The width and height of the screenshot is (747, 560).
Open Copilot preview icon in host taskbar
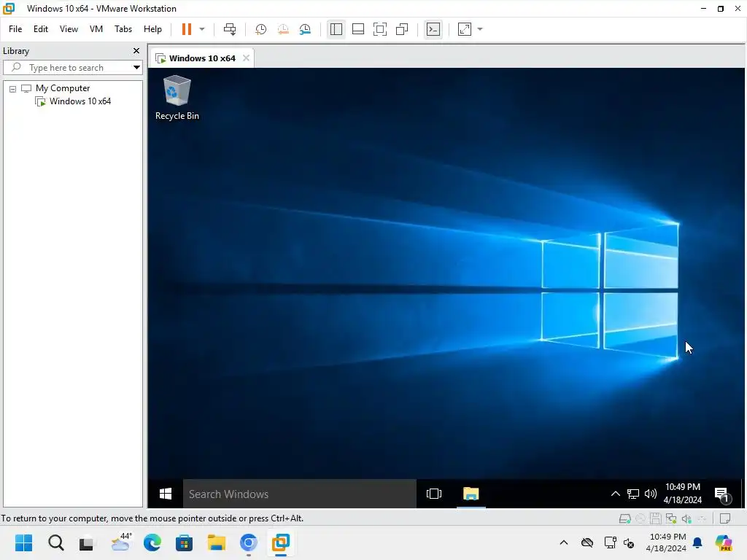[723, 542]
